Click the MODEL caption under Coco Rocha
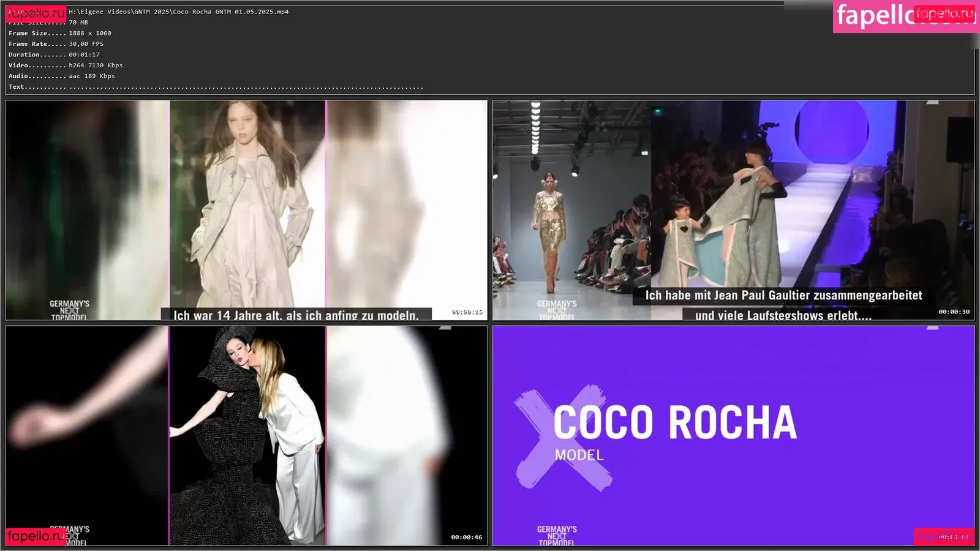The image size is (980, 551). [x=579, y=455]
